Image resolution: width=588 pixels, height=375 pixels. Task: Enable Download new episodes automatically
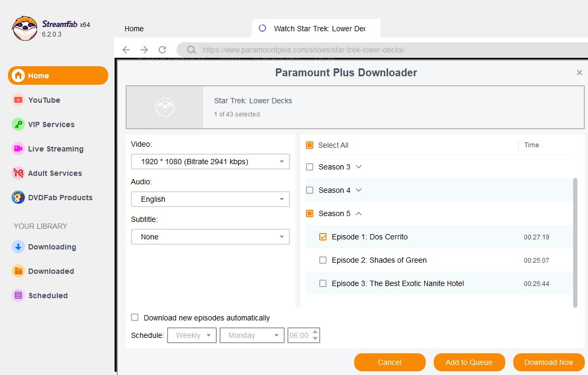135,318
